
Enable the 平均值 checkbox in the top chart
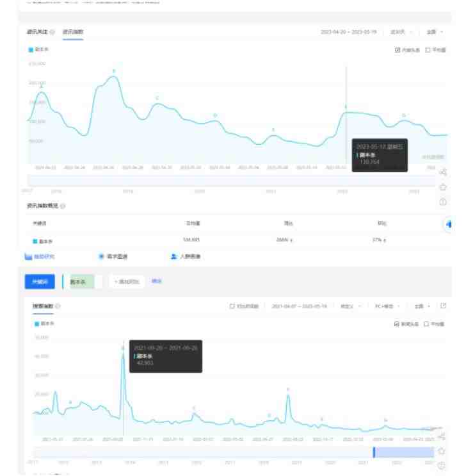click(428, 50)
